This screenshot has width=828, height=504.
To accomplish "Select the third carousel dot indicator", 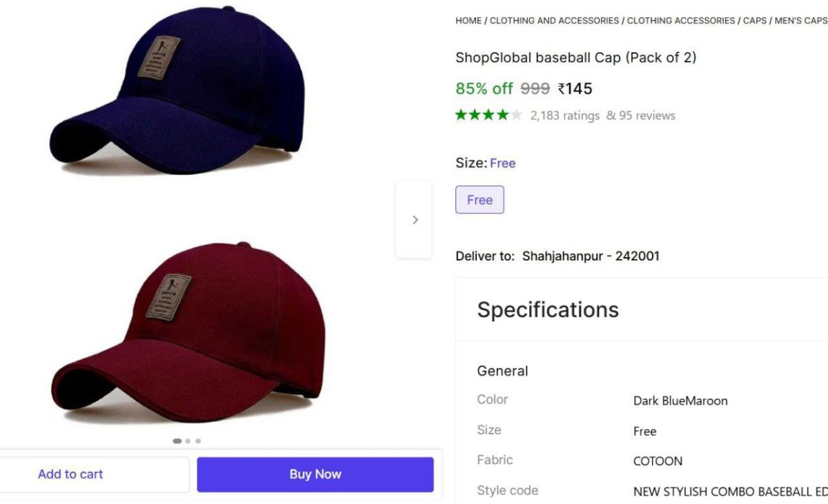I will [x=198, y=441].
